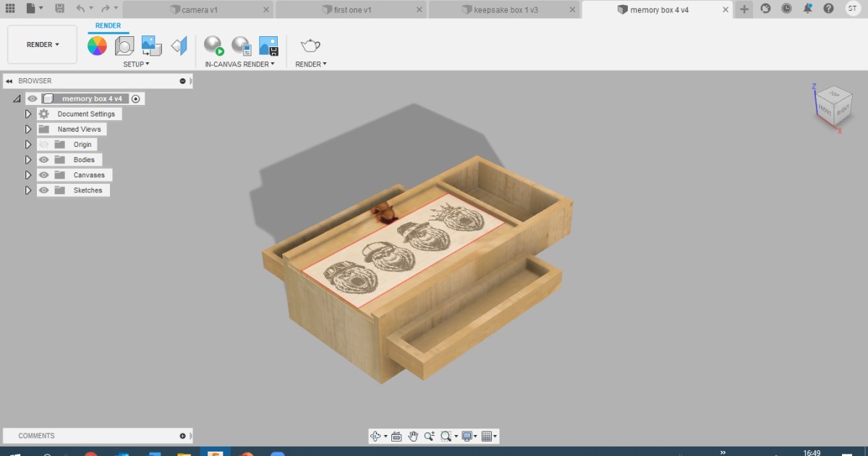Toggle visibility of the Canvases folder
Image resolution: width=868 pixels, height=456 pixels.
click(43, 174)
